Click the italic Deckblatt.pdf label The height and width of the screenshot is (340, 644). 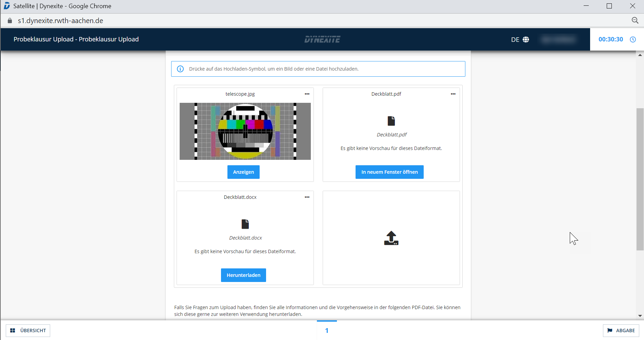click(x=391, y=135)
